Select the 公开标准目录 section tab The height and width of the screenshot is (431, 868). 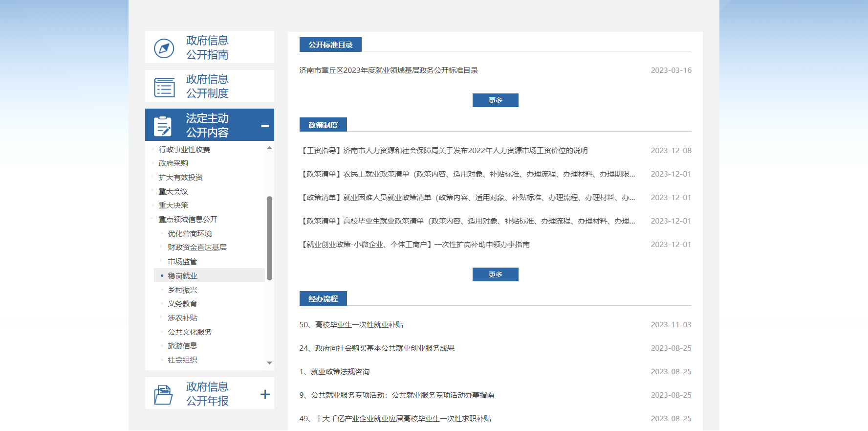click(330, 45)
